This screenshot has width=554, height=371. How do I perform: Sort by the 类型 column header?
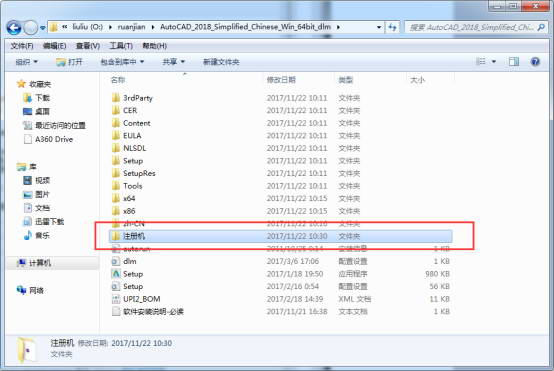(x=345, y=80)
